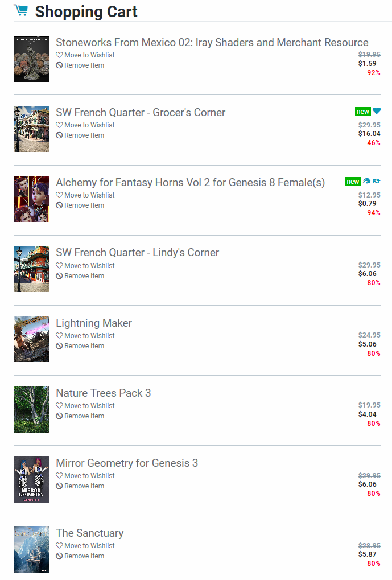Open the Nature Trees Pack 3 title link
The image size is (392, 580).
coord(103,393)
